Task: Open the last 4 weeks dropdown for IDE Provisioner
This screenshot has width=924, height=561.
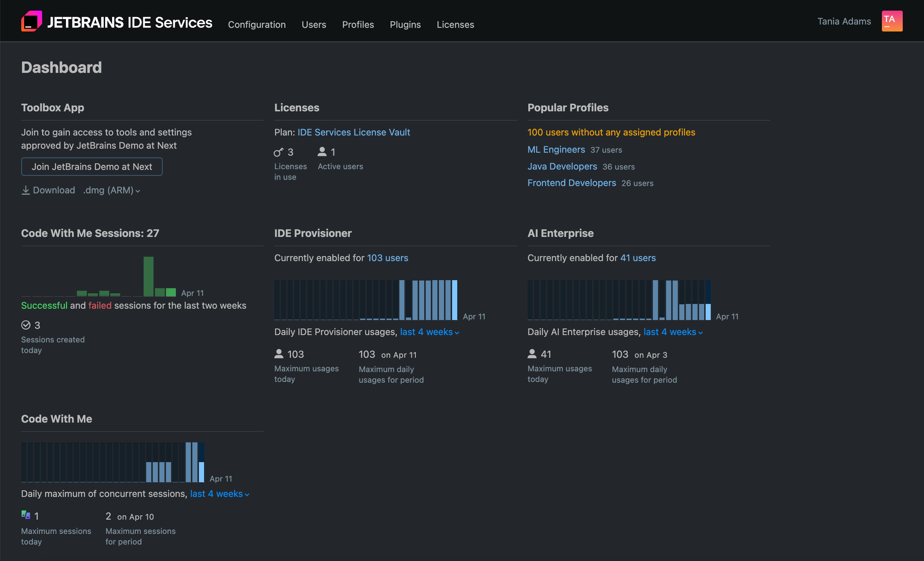Action: [429, 332]
